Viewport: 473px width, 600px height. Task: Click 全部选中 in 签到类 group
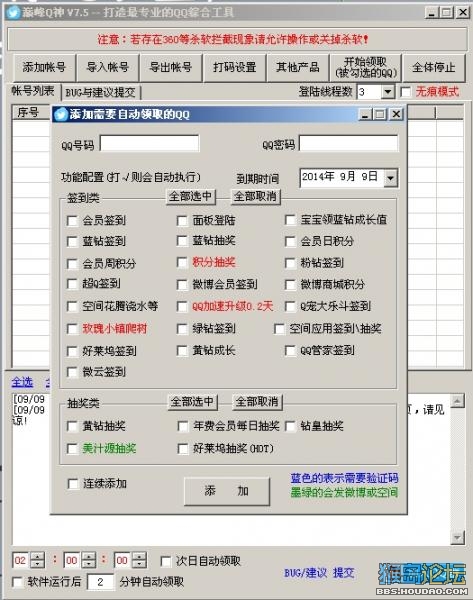coord(191,197)
